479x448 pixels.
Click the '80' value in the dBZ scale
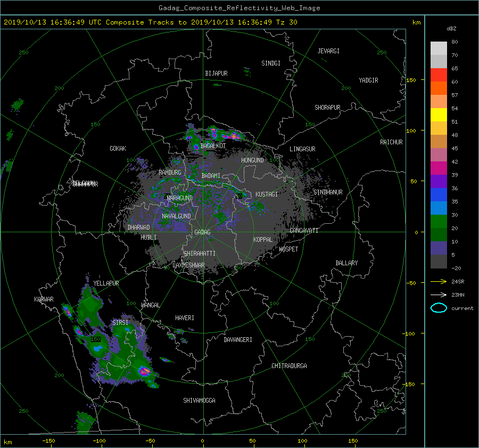tap(455, 42)
